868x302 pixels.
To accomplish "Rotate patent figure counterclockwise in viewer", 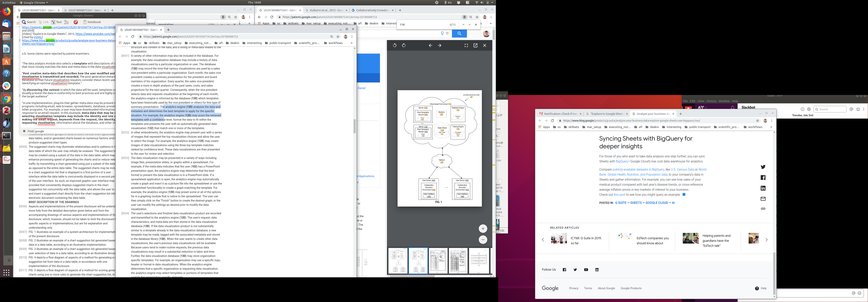I will point(395,45).
